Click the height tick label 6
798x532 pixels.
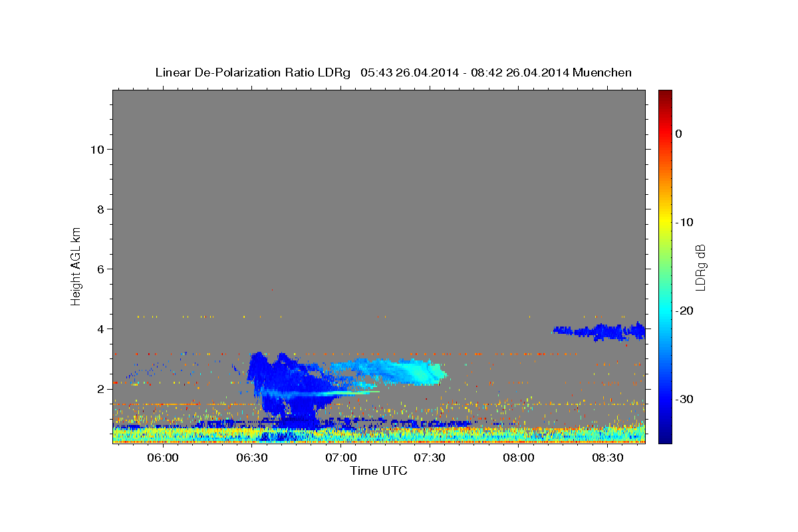click(x=101, y=269)
